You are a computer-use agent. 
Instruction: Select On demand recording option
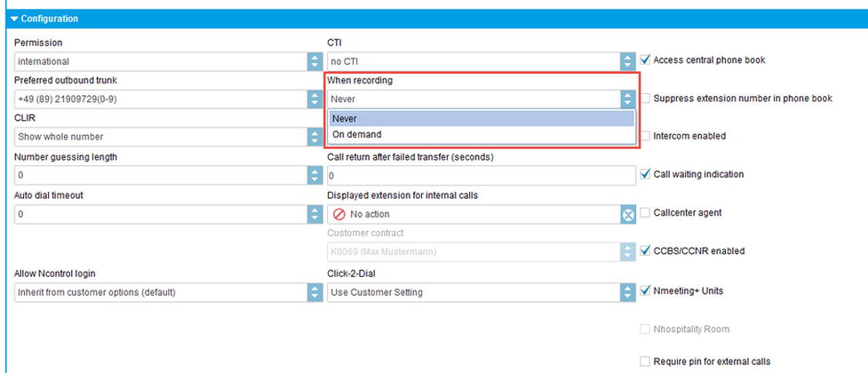click(482, 134)
